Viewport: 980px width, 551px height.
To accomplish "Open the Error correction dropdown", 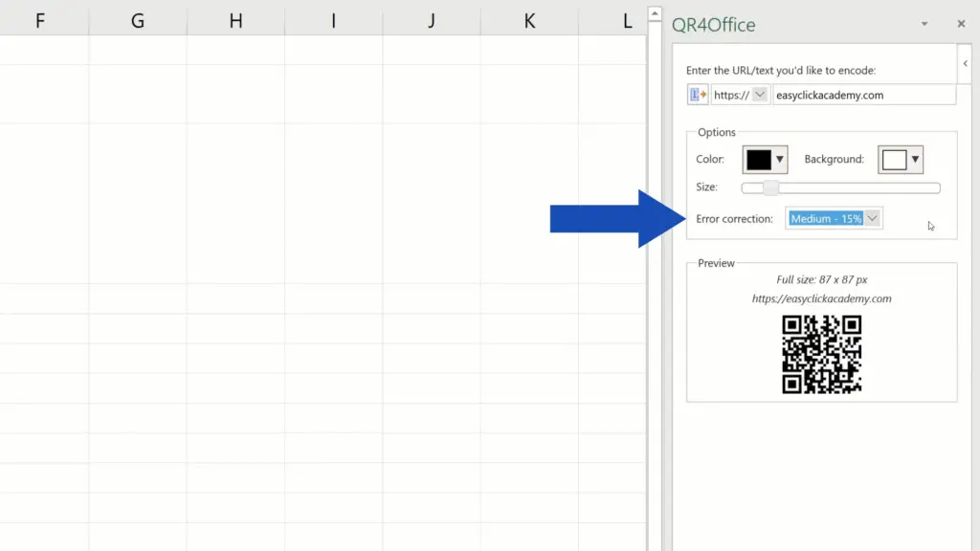I will tap(834, 219).
